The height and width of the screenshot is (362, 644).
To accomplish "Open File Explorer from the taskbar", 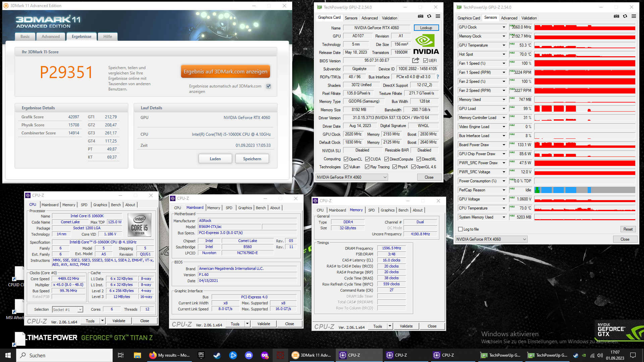I will point(137,355).
